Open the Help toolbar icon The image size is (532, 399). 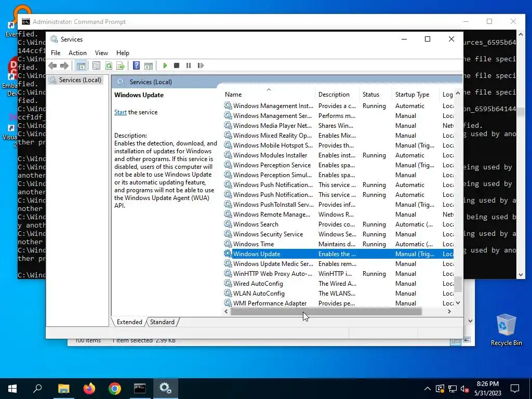137,65
